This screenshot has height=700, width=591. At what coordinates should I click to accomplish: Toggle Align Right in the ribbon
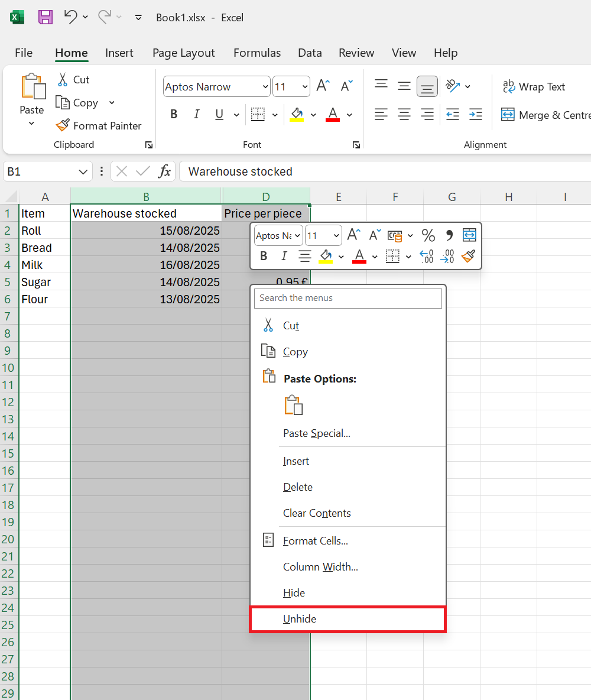tap(427, 114)
